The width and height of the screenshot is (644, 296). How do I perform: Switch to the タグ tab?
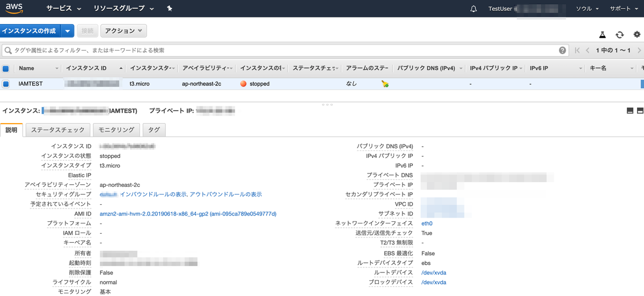tap(154, 130)
